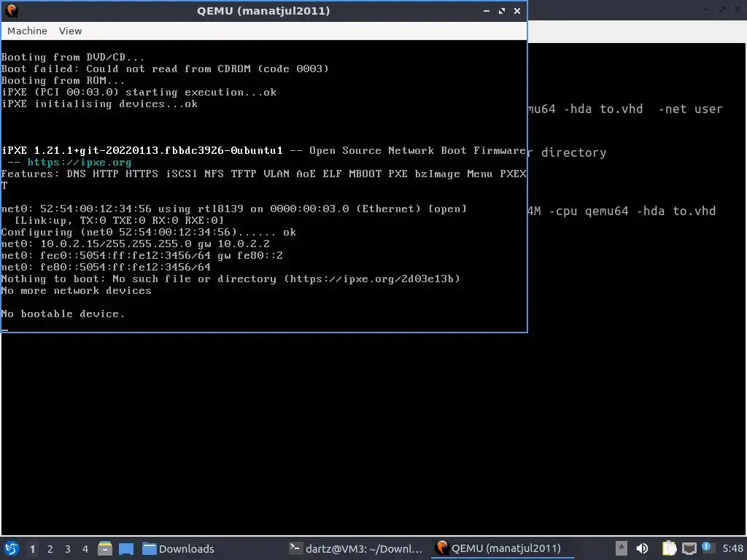Click the QEMU logo icon in title bar
Screen dimensions: 747x560
(12, 10)
